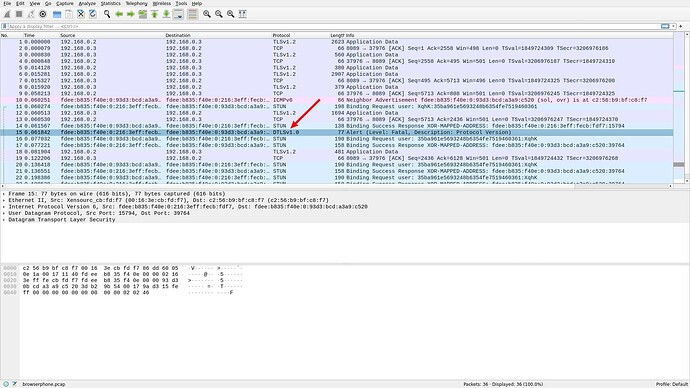Click browserphone.pcap in status bar
The width and height of the screenshot is (690, 388).
pyautogui.click(x=44, y=384)
